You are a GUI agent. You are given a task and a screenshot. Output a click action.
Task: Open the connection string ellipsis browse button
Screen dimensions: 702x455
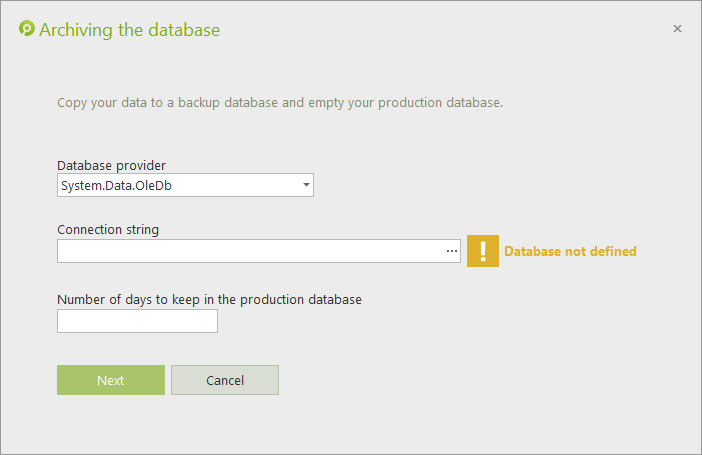[x=451, y=251]
